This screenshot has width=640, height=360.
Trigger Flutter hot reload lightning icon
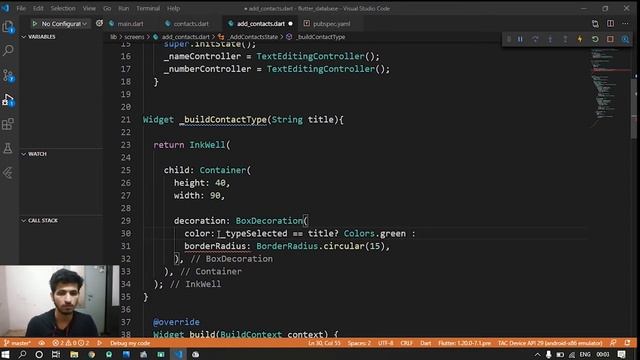580,39
